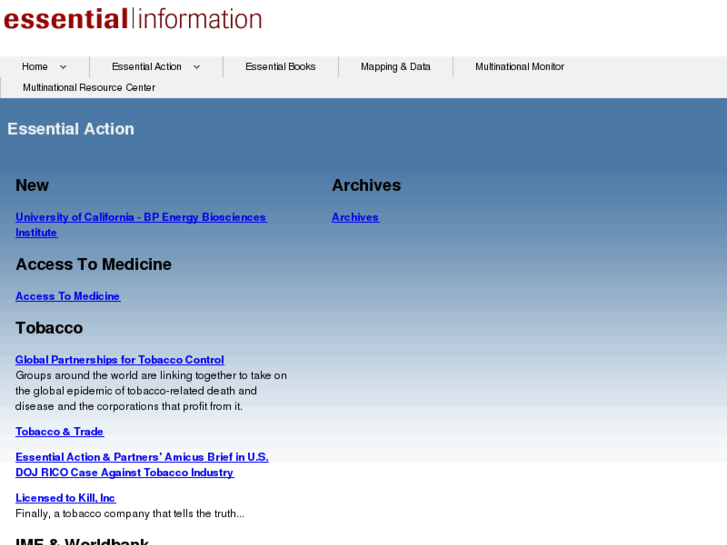Expand the Essential Action dropdown chevron

pos(197,67)
